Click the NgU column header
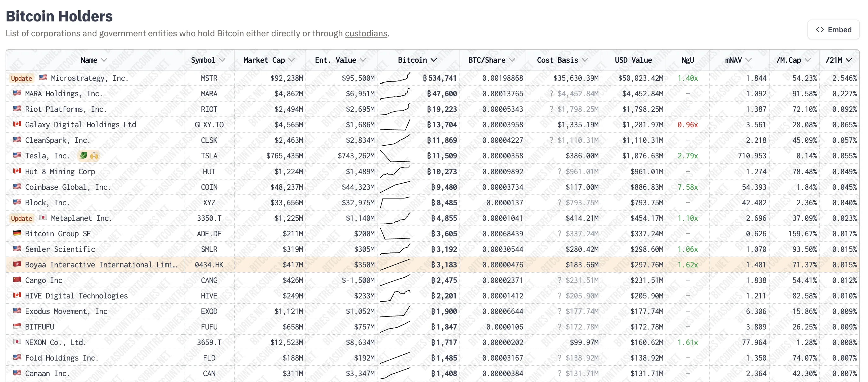Image resolution: width=868 pixels, height=382 pixels. pos(687,60)
